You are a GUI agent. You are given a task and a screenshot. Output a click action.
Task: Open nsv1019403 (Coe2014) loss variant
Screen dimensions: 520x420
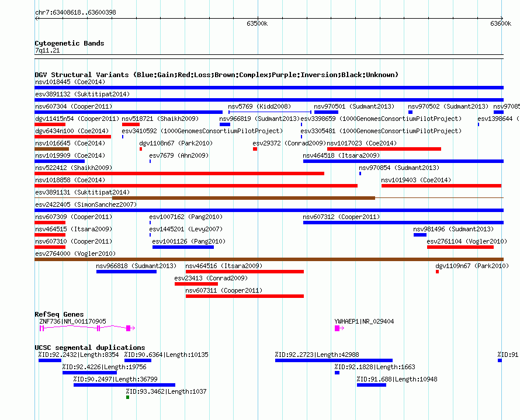click(x=441, y=186)
